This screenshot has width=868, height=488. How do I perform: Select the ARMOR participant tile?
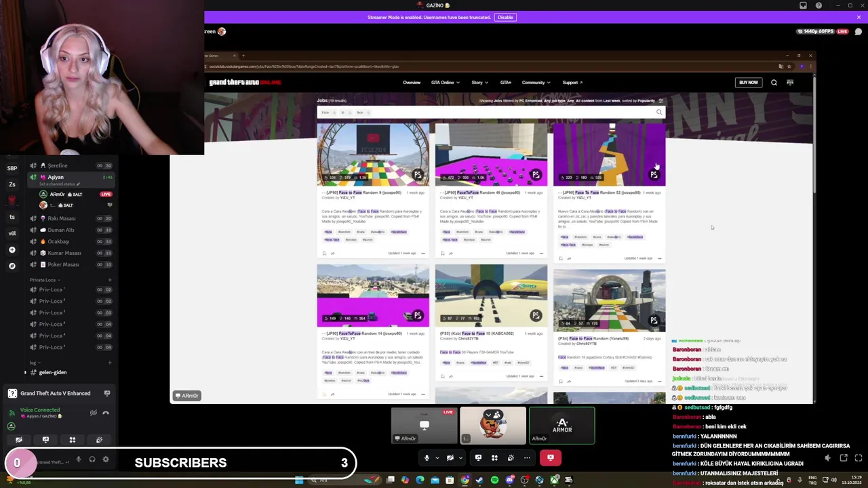coord(561,425)
